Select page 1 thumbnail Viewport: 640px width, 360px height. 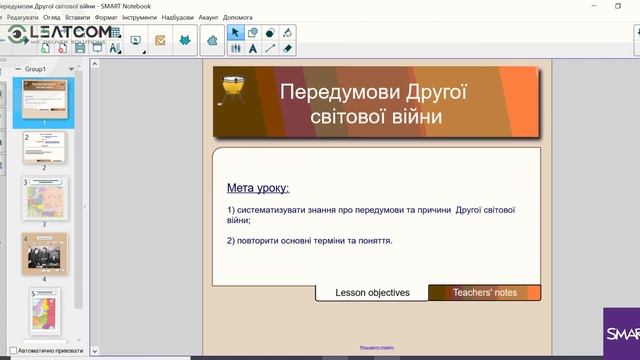(44, 99)
